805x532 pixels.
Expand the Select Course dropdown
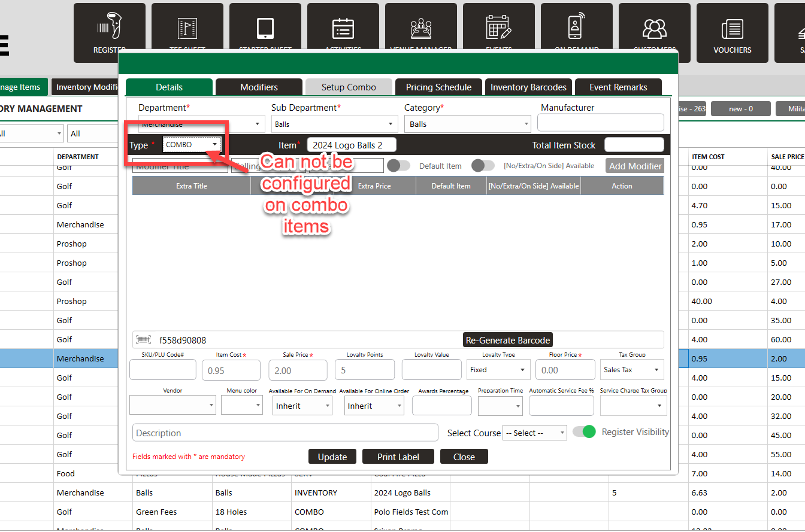tap(534, 433)
